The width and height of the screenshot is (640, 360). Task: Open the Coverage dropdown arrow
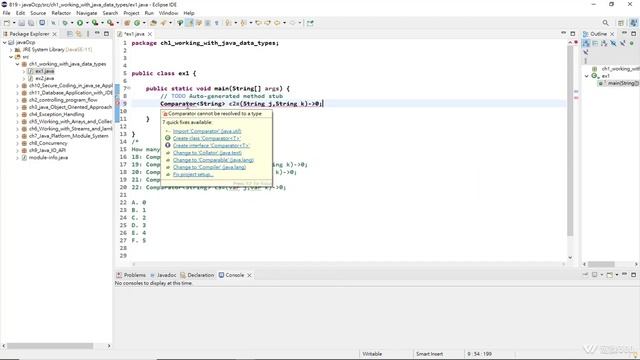[102, 23]
